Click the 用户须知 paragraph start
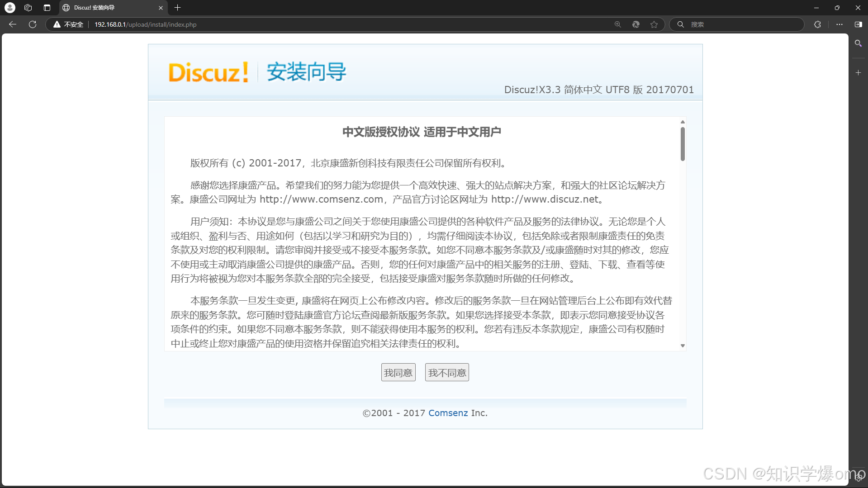The image size is (868, 488). (x=211, y=222)
